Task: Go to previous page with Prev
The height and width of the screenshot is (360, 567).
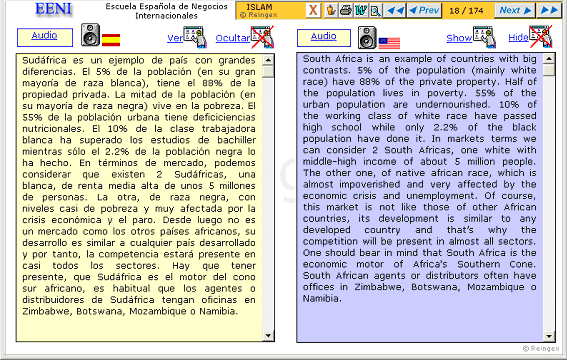Action: 425,10
